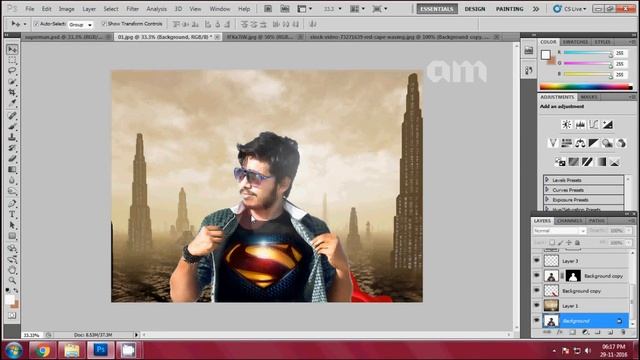
Task: Add a Photo Filter adjustment layer
Action: (607, 143)
